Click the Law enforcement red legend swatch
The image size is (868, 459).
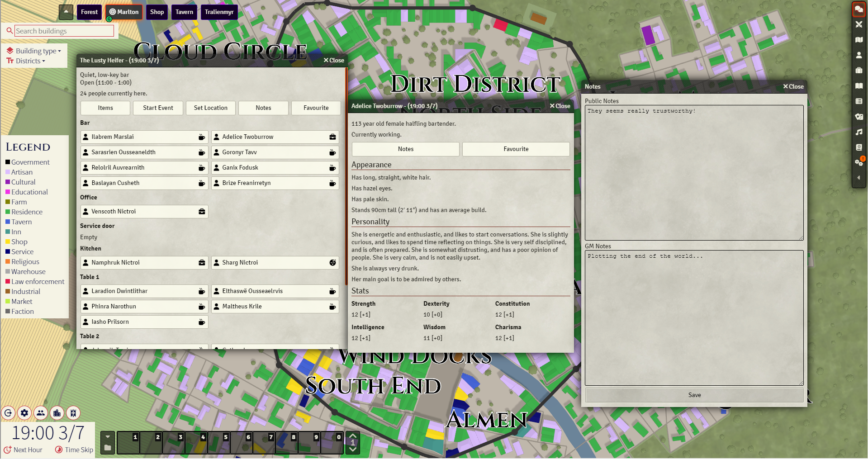click(8, 282)
